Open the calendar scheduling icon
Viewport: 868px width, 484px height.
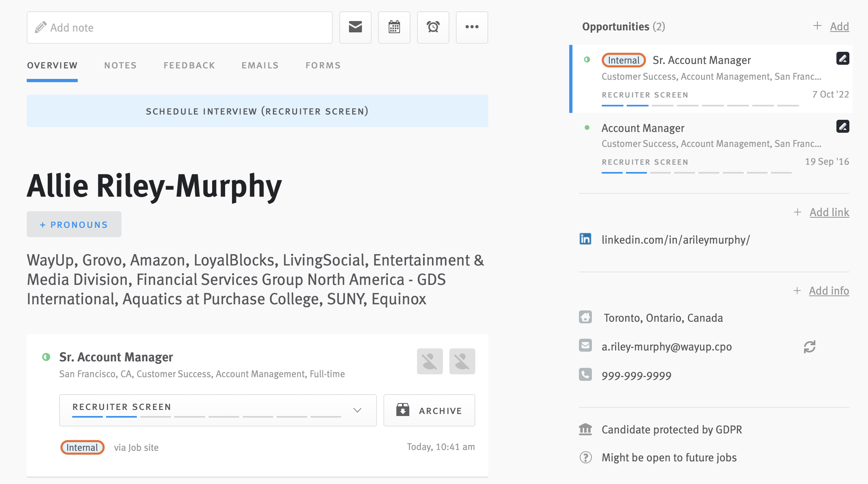click(394, 27)
